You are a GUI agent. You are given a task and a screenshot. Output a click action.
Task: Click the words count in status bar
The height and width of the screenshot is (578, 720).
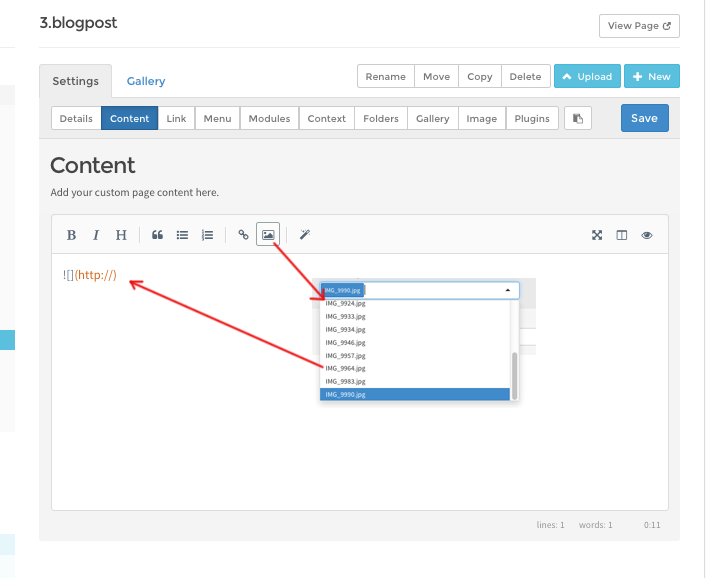pyautogui.click(x=596, y=525)
